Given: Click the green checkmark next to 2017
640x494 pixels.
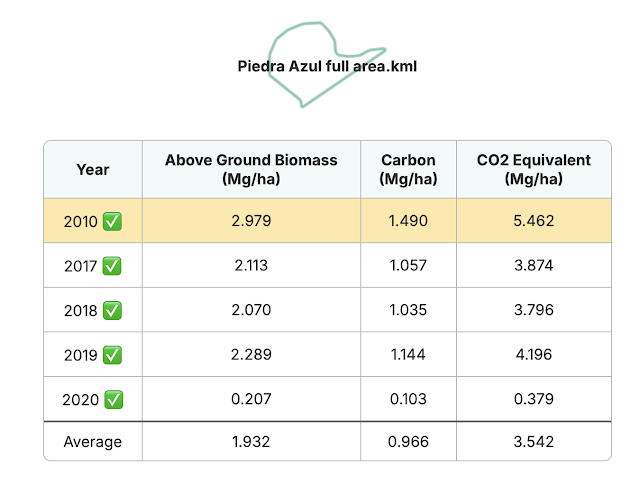Looking at the screenshot, I should pyautogui.click(x=112, y=266).
